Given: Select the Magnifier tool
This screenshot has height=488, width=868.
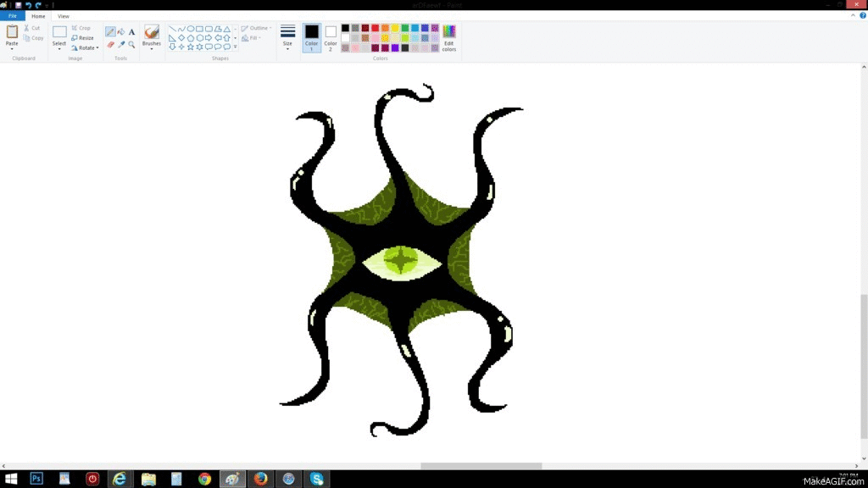Looking at the screenshot, I should pyautogui.click(x=132, y=45).
